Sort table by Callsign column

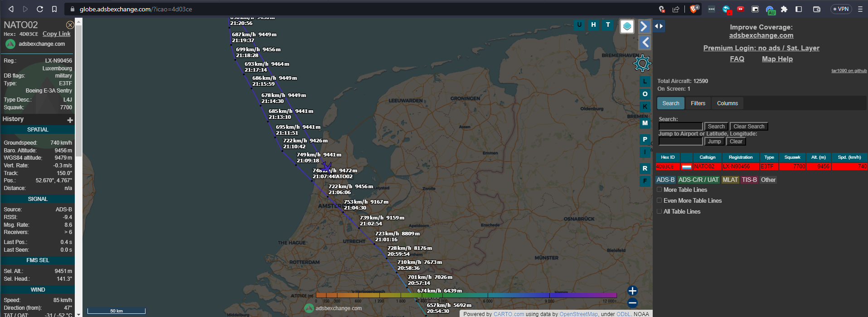(707, 157)
